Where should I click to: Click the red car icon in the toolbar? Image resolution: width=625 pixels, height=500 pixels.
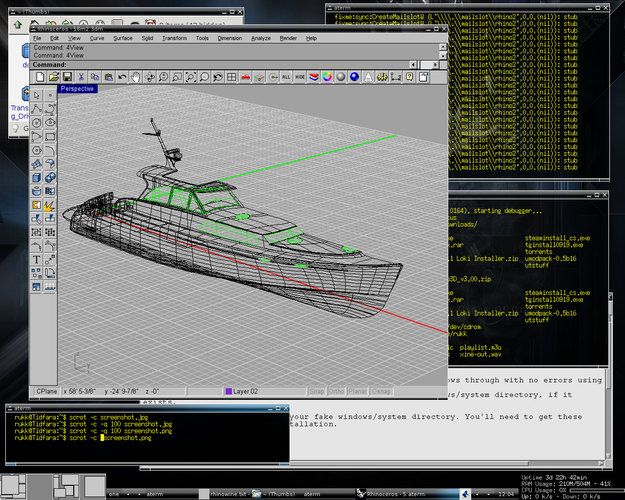(x=246, y=77)
